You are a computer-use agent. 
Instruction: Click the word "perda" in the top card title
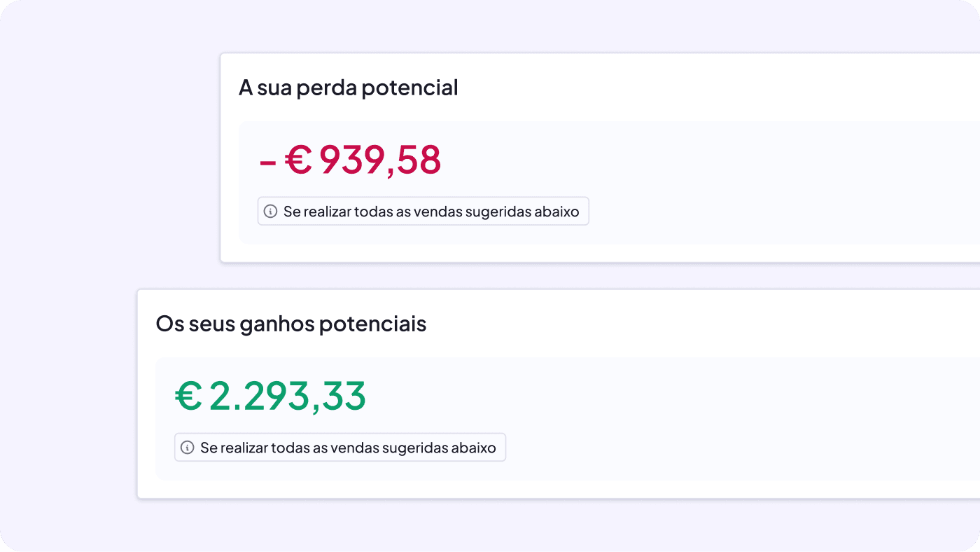tap(321, 88)
